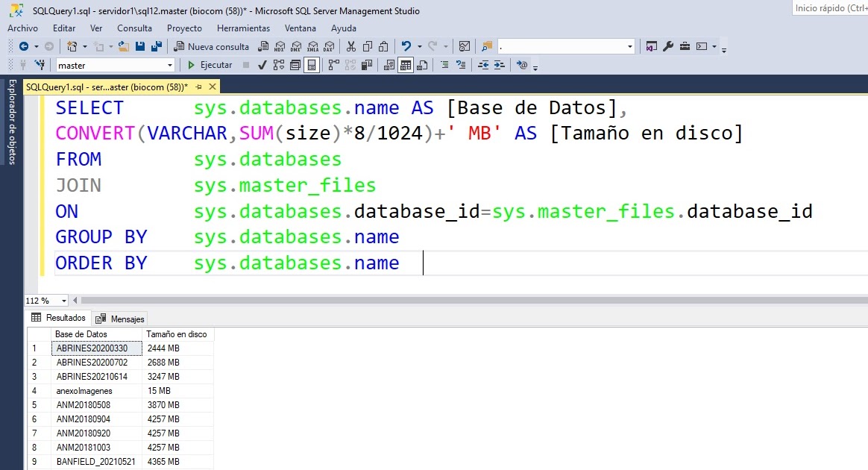
Task: Open a new DAX query
Action: (329, 46)
